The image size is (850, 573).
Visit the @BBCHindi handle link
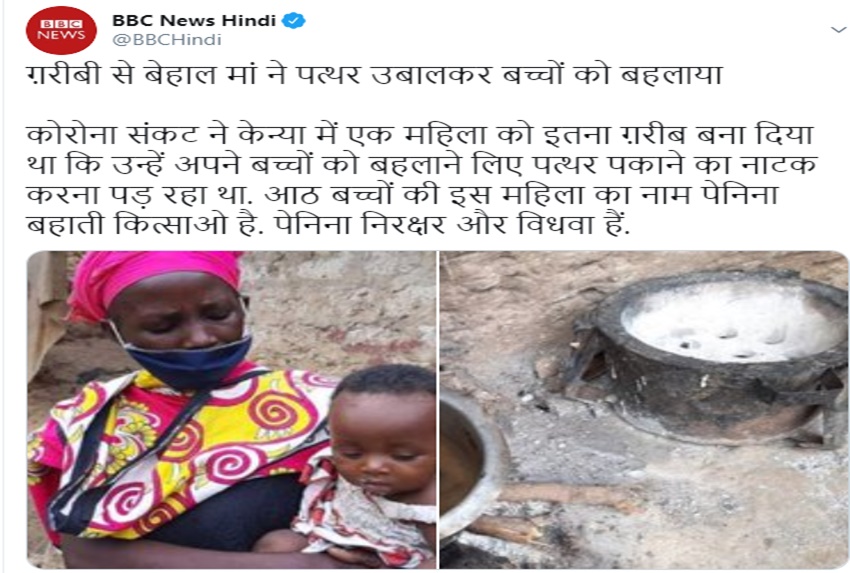click(167, 40)
